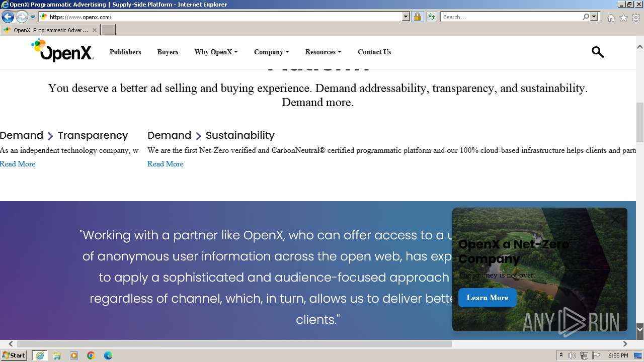Image resolution: width=644 pixels, height=362 pixels.
Task: Click the security lock icon in address bar
Action: [x=417, y=17]
